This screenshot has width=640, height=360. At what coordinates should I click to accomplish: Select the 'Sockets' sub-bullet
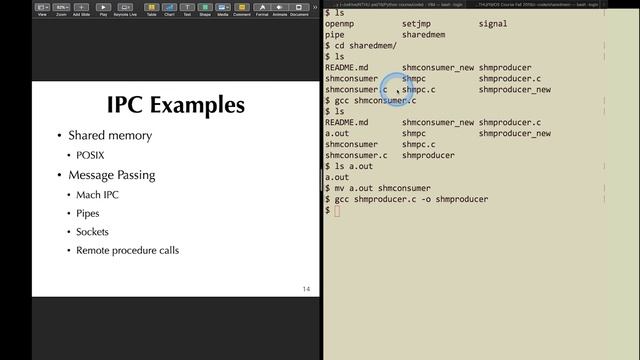(x=92, y=232)
